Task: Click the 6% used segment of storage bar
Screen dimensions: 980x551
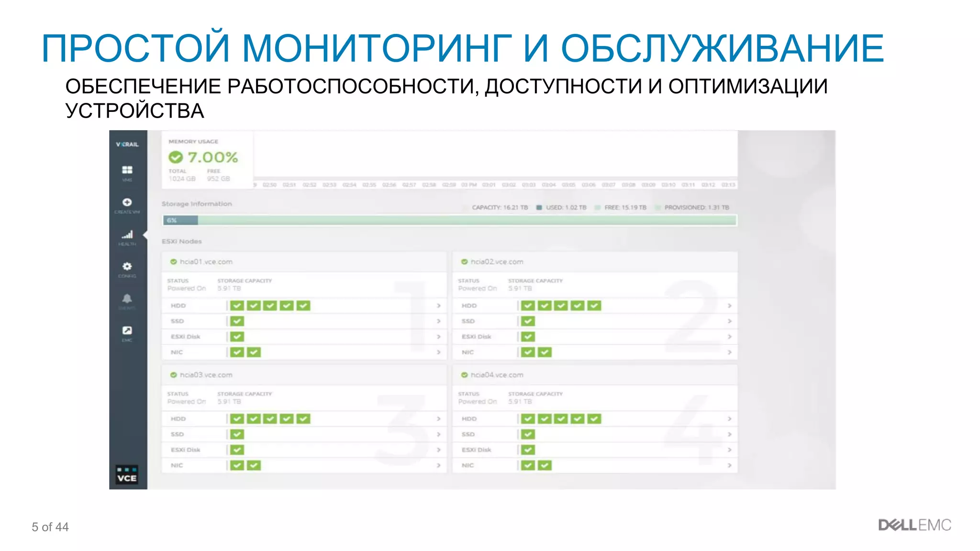Action: tap(180, 220)
